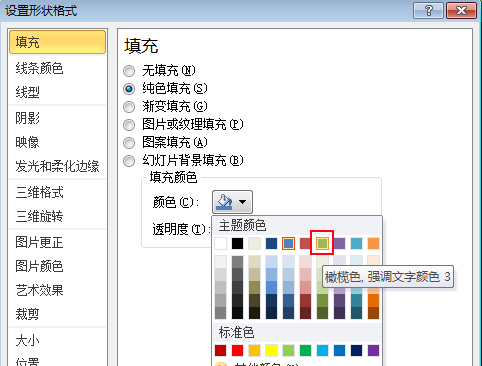
Task: Pick aqua accent 5 theme swatch
Action: [x=356, y=244]
